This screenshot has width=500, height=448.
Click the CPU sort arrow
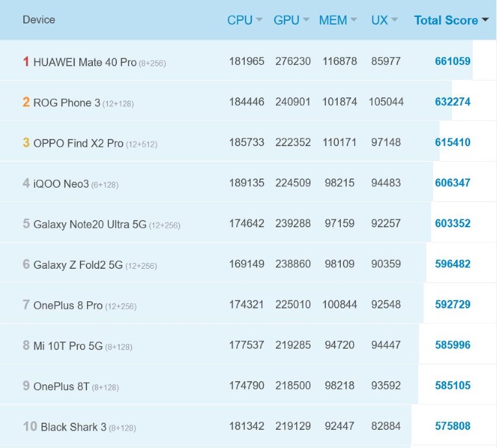point(259,20)
